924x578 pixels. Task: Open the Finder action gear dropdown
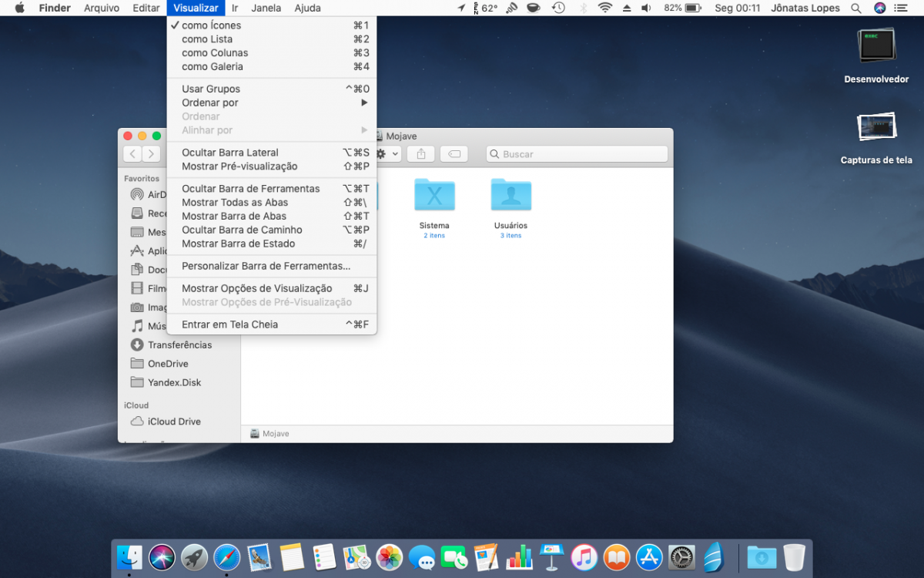[x=387, y=154]
